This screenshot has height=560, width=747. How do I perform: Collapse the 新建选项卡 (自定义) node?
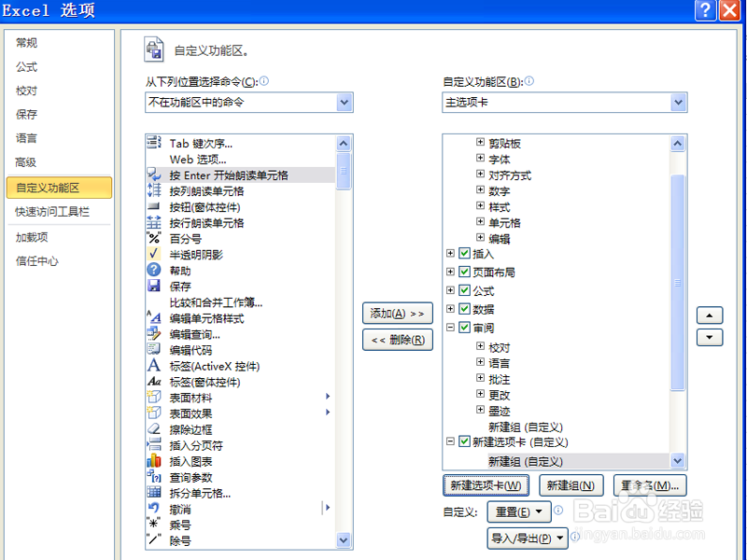click(450, 441)
